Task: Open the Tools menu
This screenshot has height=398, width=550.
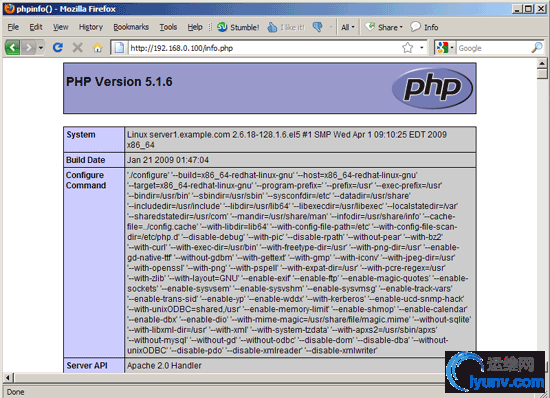Action: coord(168,27)
